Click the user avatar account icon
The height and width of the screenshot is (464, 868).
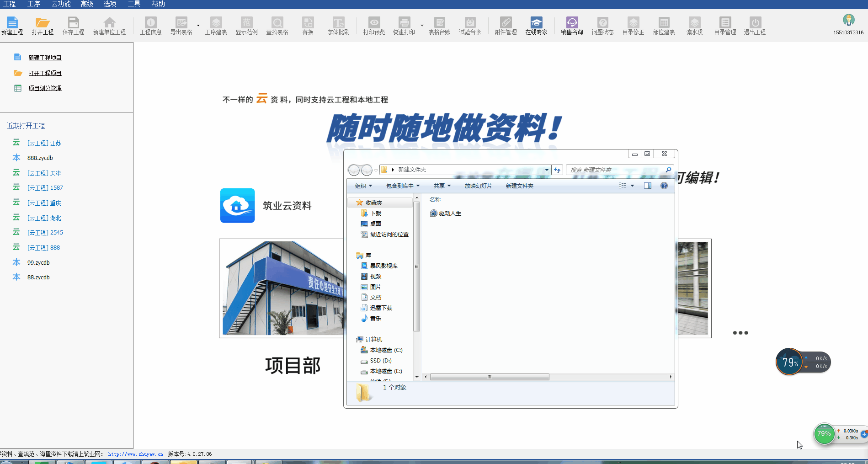848,20
